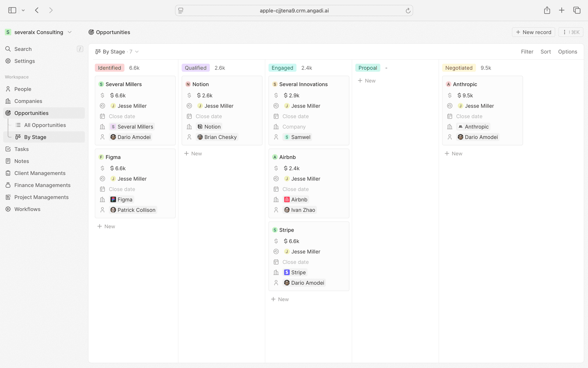Select the Search icon in the sidebar

click(x=8, y=49)
